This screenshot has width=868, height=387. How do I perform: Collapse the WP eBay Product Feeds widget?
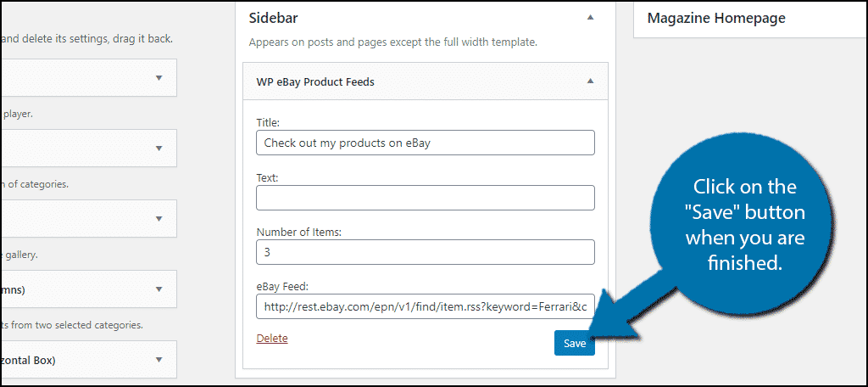590,81
